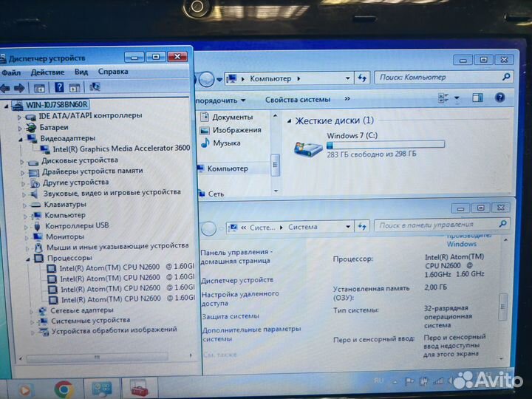
Task: Expand Системные устройства node
Action: coord(33,321)
